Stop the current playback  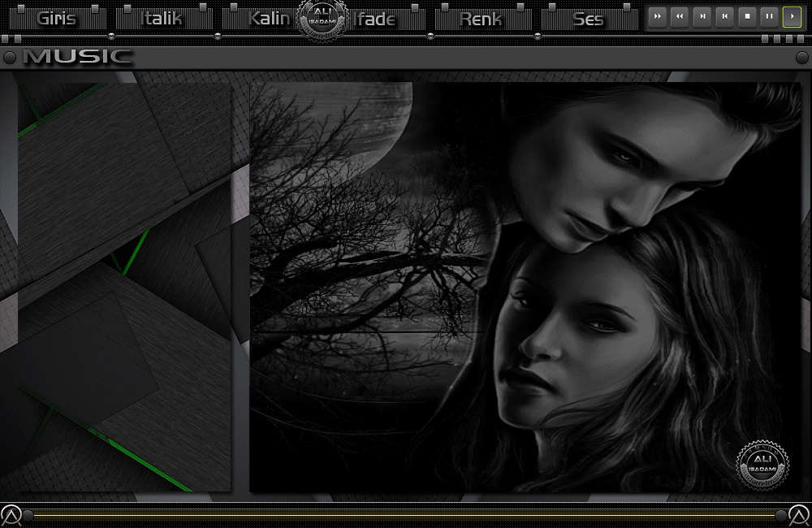(x=746, y=16)
